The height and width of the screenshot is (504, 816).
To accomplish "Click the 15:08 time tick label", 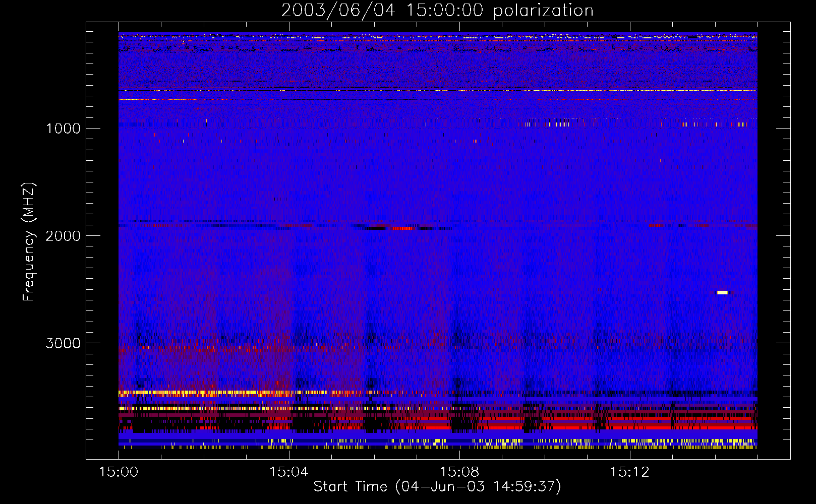I will pos(459,472).
